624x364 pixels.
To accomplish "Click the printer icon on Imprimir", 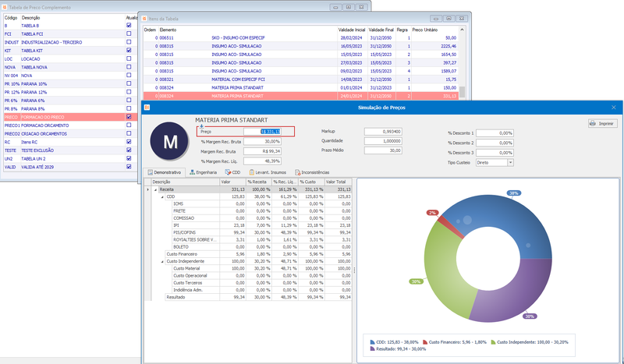I will (x=593, y=124).
